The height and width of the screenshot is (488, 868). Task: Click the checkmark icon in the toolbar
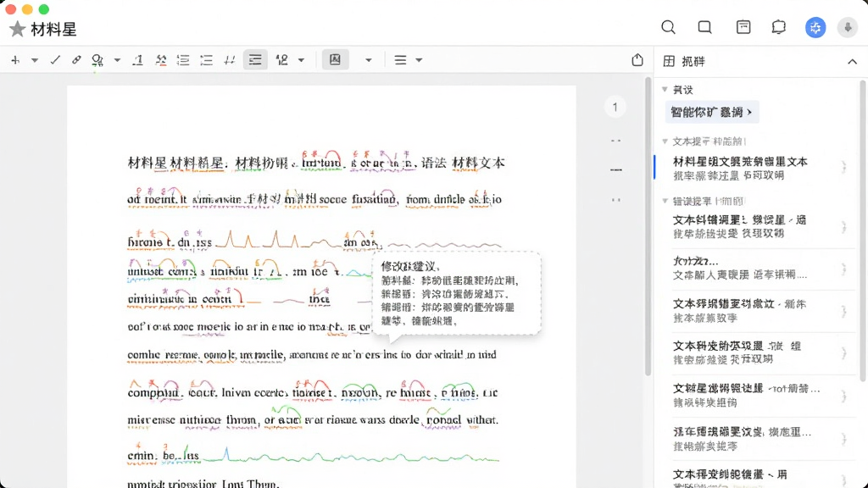point(55,60)
